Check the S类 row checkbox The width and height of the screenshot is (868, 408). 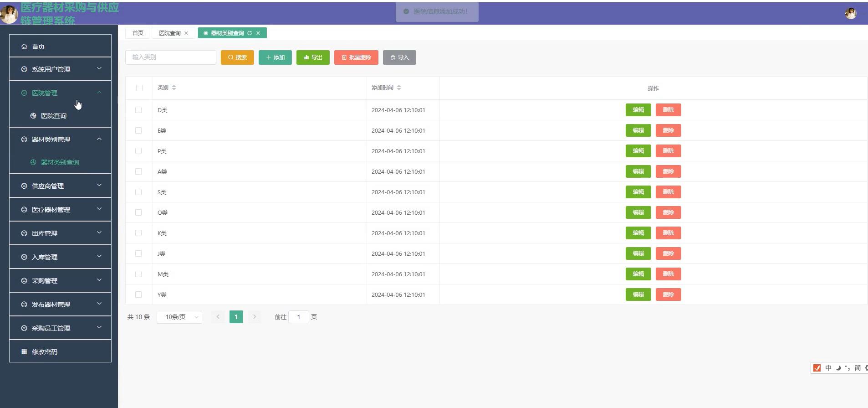(x=138, y=192)
